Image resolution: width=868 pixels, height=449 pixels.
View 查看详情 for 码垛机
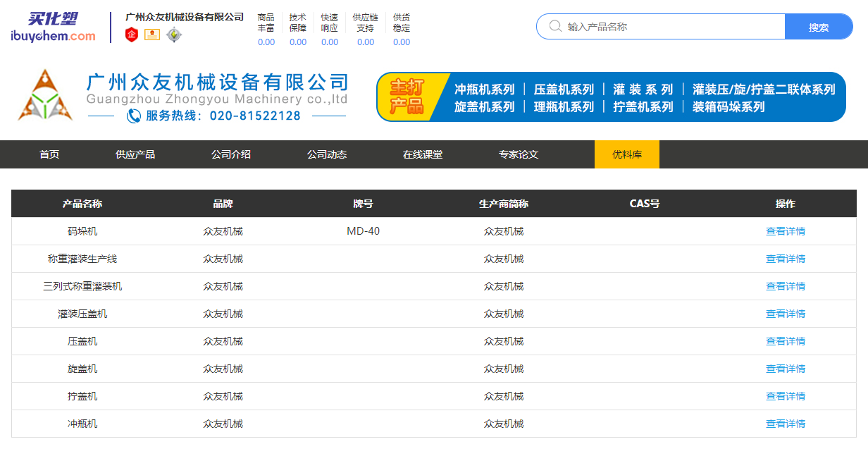786,231
